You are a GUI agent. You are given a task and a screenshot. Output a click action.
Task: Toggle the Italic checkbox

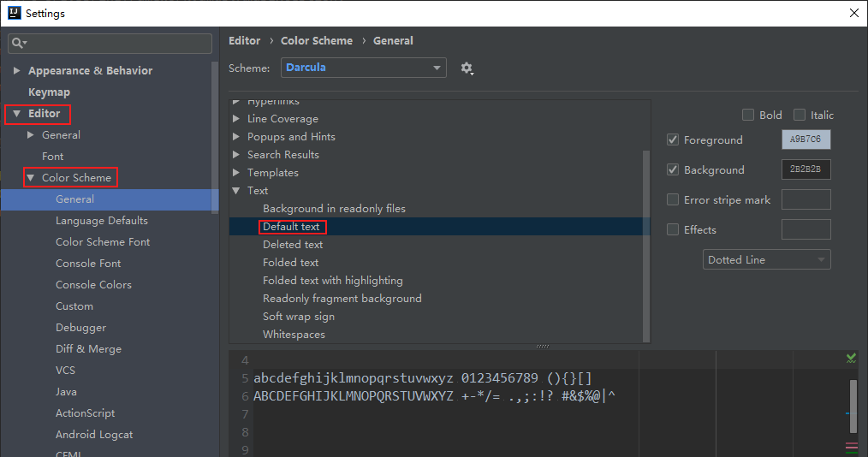[800, 115]
